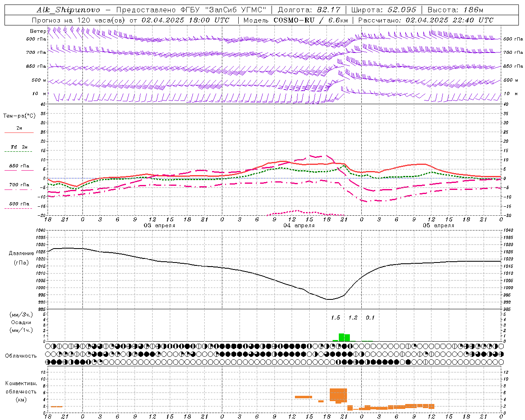Click the (мм/1ч.) precipitation unit label

click(21, 330)
